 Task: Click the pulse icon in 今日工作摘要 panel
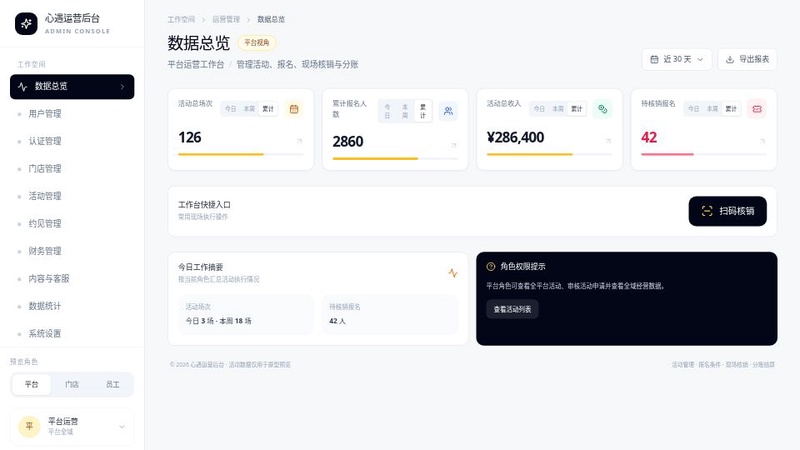pos(453,273)
